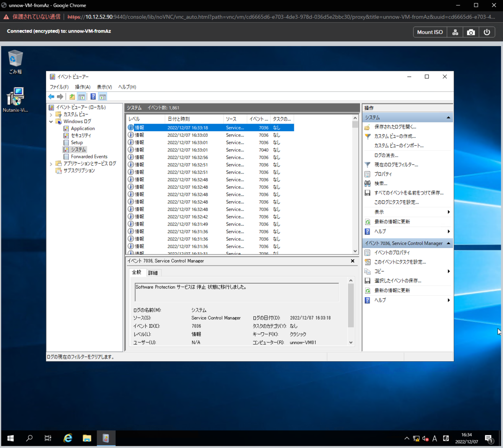Save all events as (すべてのイベントを名前をつけて保存)
This screenshot has width=503, height=448.
[409, 193]
